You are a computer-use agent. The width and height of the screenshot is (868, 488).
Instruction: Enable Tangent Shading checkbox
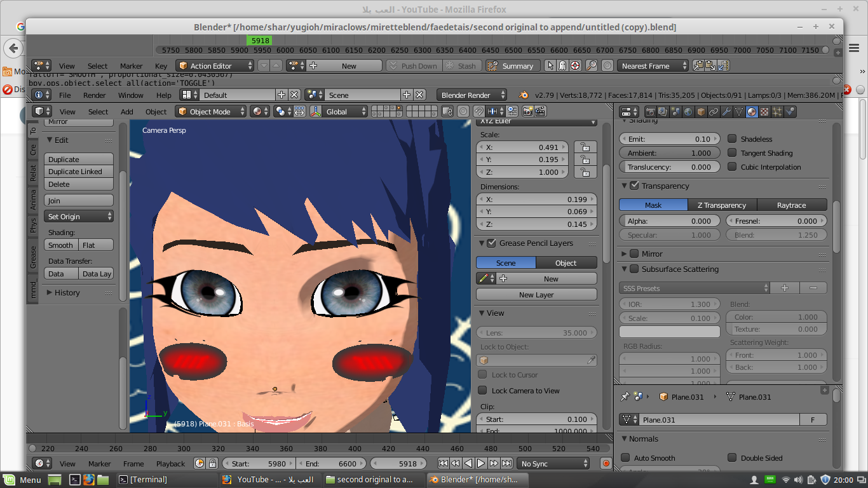tap(732, 152)
